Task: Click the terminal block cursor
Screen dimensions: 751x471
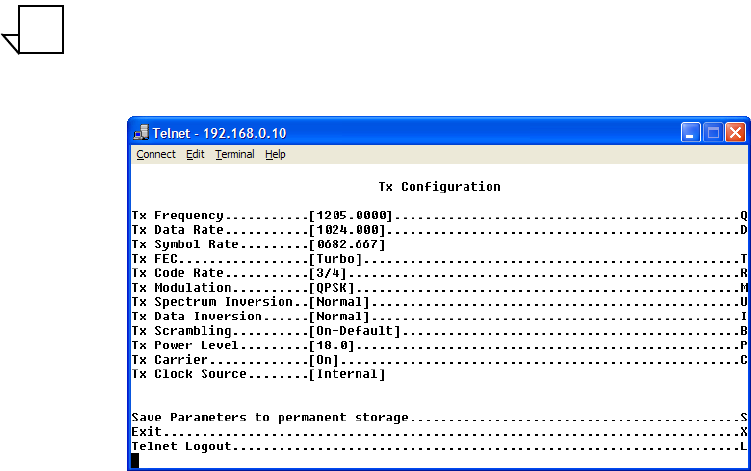Action: 135,460
